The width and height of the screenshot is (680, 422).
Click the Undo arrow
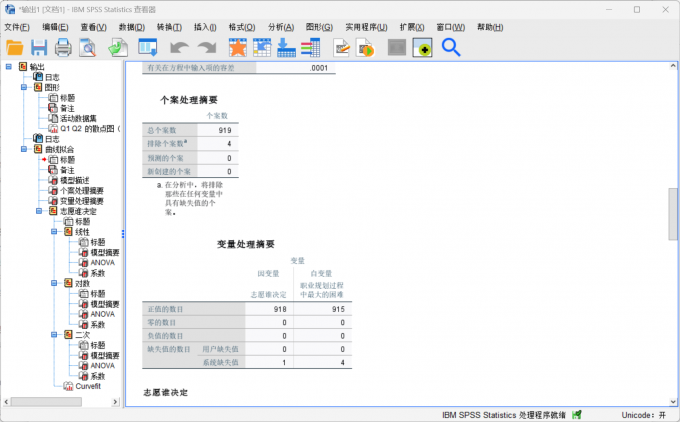tap(179, 47)
